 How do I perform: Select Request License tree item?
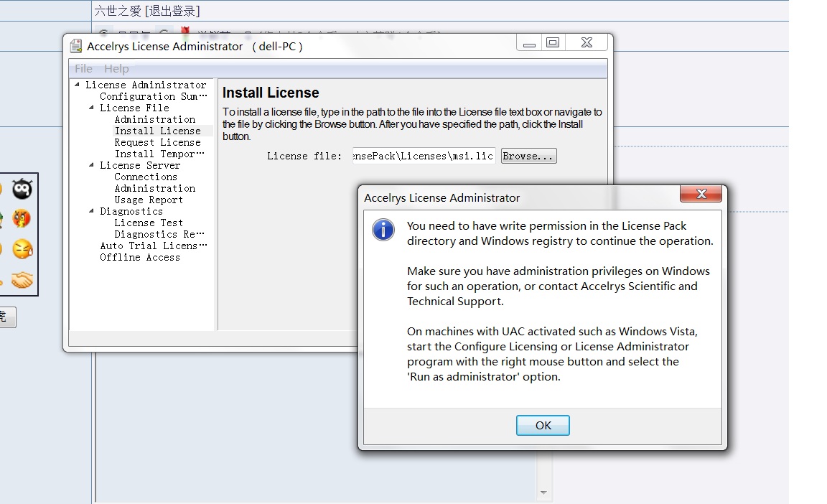[x=157, y=142]
